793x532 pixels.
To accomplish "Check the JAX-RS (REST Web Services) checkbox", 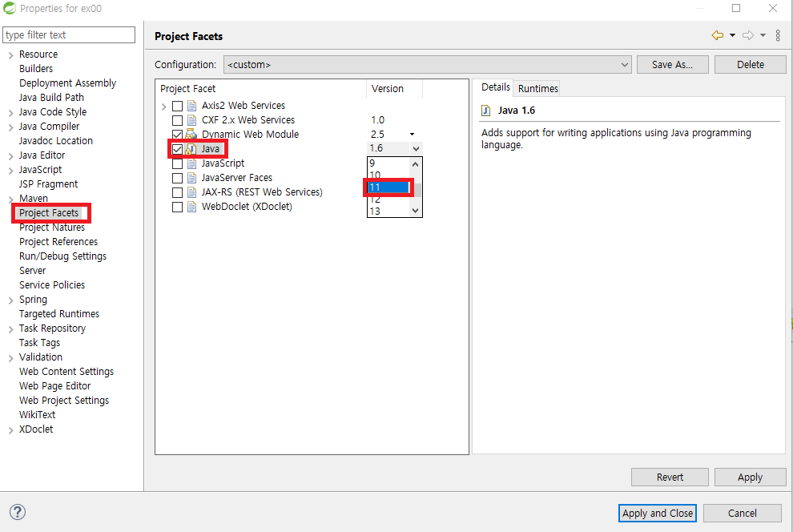I will click(x=178, y=192).
